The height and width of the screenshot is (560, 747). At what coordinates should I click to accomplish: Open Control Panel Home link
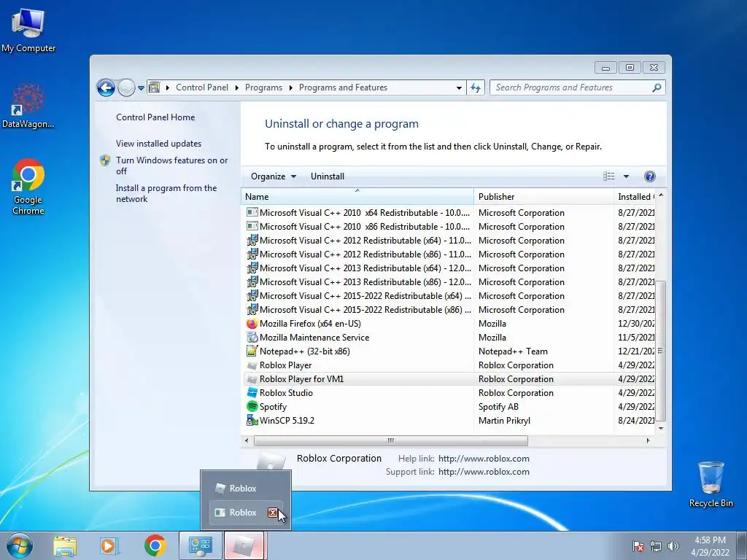coord(155,117)
